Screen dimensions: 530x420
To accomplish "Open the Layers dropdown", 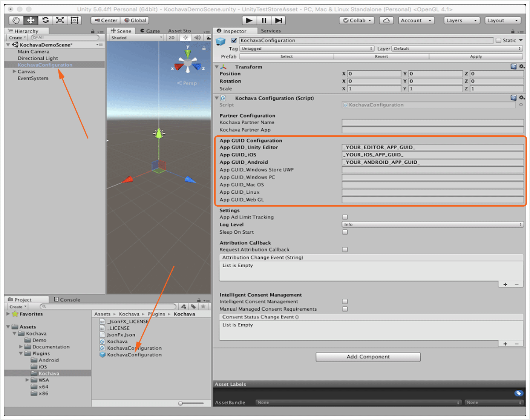I will pyautogui.click(x=461, y=20).
